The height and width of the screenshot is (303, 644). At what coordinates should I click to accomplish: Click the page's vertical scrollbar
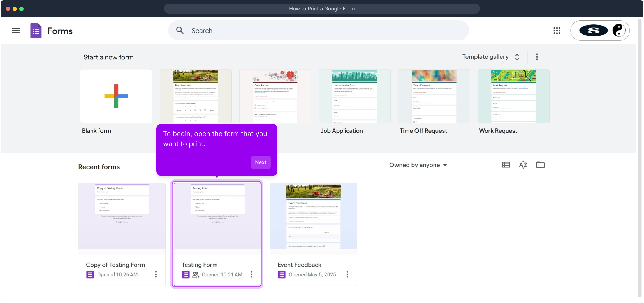pyautogui.click(x=640, y=158)
